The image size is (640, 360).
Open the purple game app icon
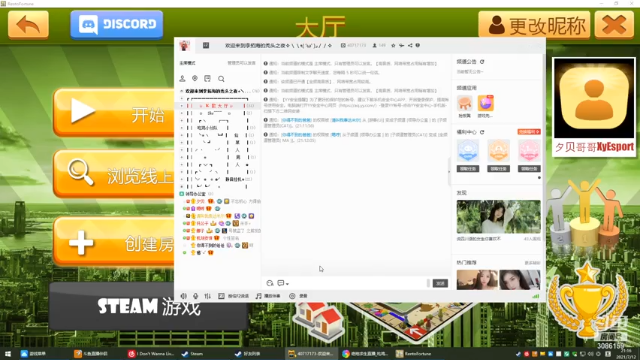pos(486,103)
